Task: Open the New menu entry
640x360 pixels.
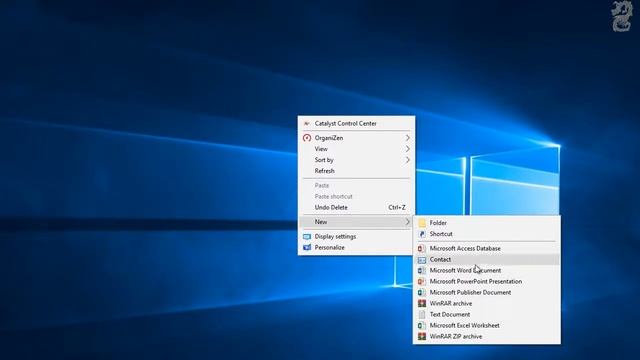Action: 356,222
